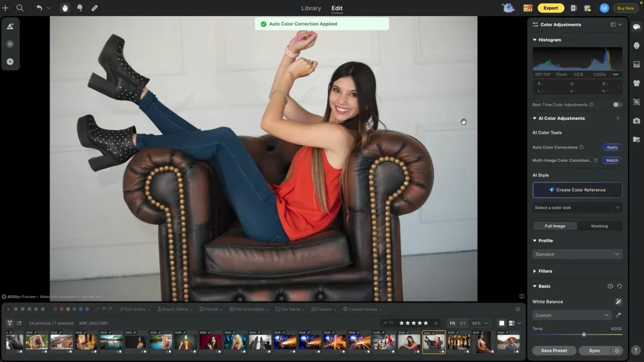
Task: Collapse the Histogram section
Action: [535, 40]
